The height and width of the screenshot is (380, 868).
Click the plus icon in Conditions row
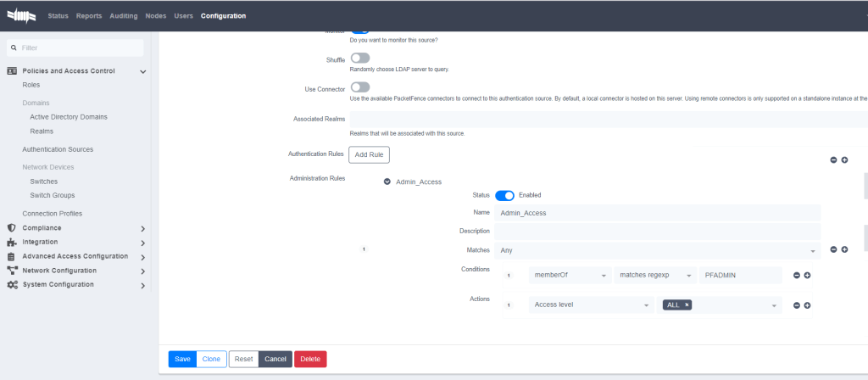point(808,275)
